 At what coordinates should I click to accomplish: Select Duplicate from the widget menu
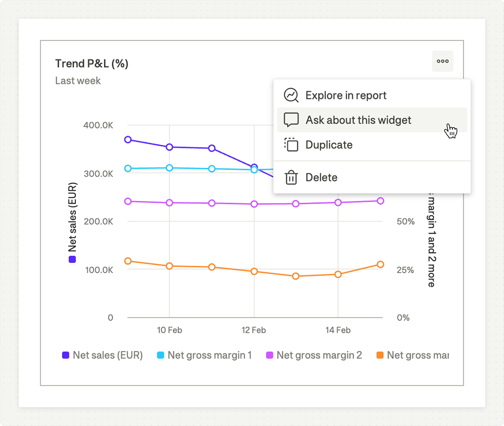coord(329,145)
